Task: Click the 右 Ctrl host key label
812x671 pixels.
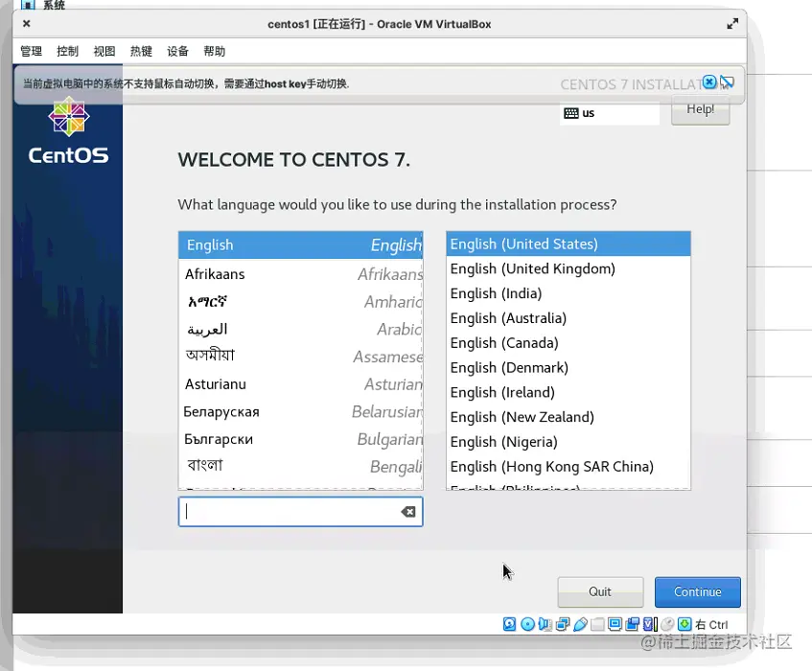Action: coord(711,625)
